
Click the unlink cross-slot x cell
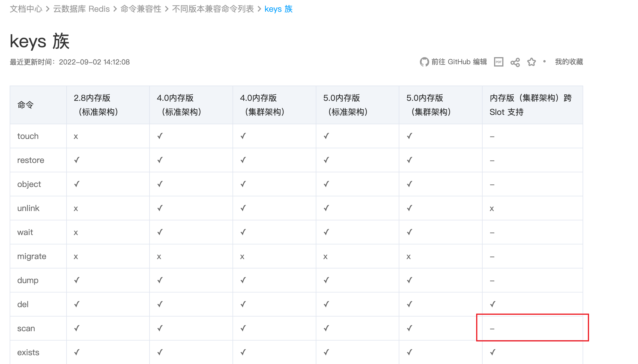coord(492,208)
